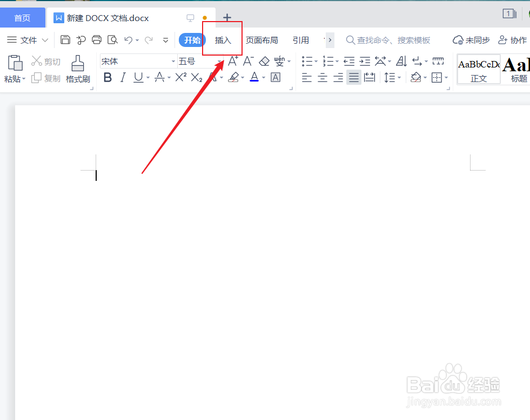Open paragraph dialog launcher corner

[x=448, y=89]
